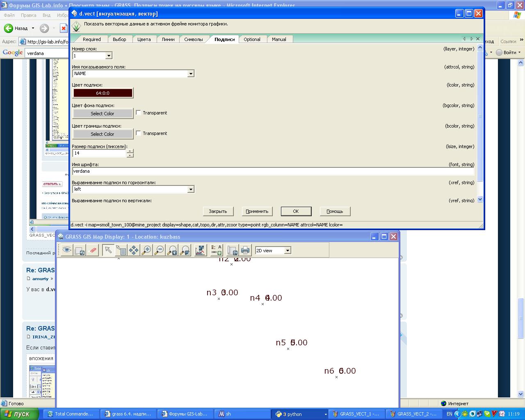525x420 pixels.
Task: Open the horizontal justification 'left' dropdown
Action: click(x=191, y=189)
